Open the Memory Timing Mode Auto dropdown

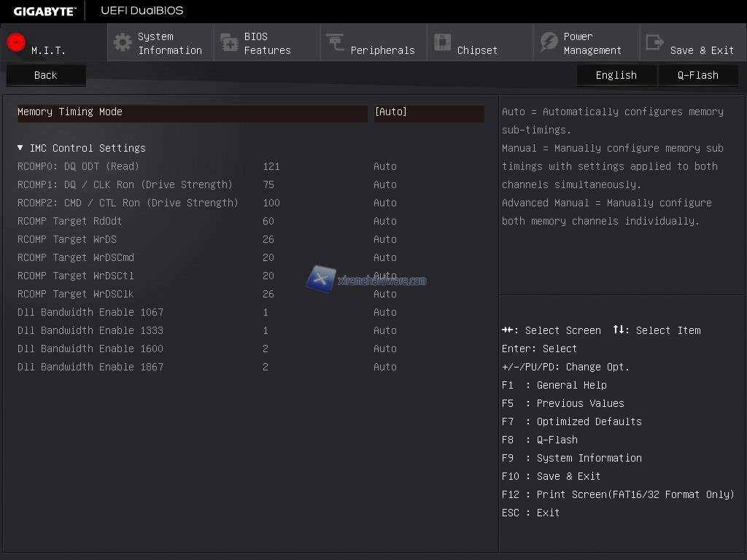[x=428, y=112]
